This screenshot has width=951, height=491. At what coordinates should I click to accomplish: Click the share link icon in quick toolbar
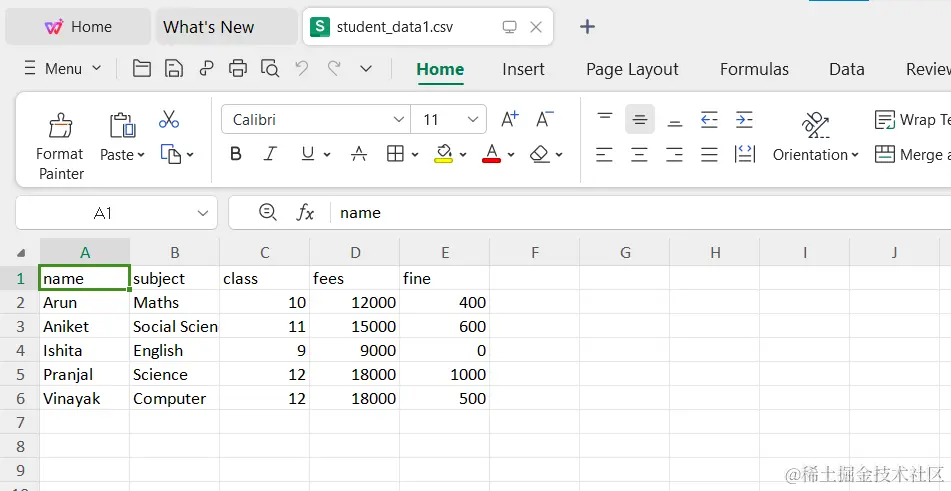(206, 68)
